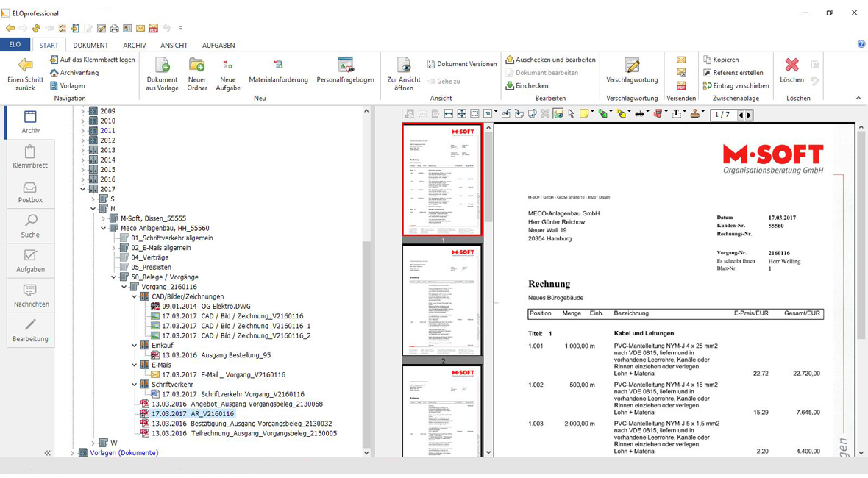The height and width of the screenshot is (478, 868).
Task: Send document as PDF icon in Versenden
Action: pos(681,86)
